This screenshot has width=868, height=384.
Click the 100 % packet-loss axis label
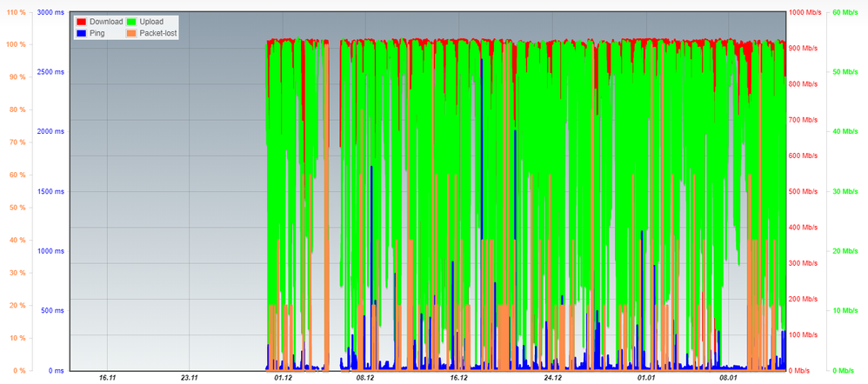point(17,45)
